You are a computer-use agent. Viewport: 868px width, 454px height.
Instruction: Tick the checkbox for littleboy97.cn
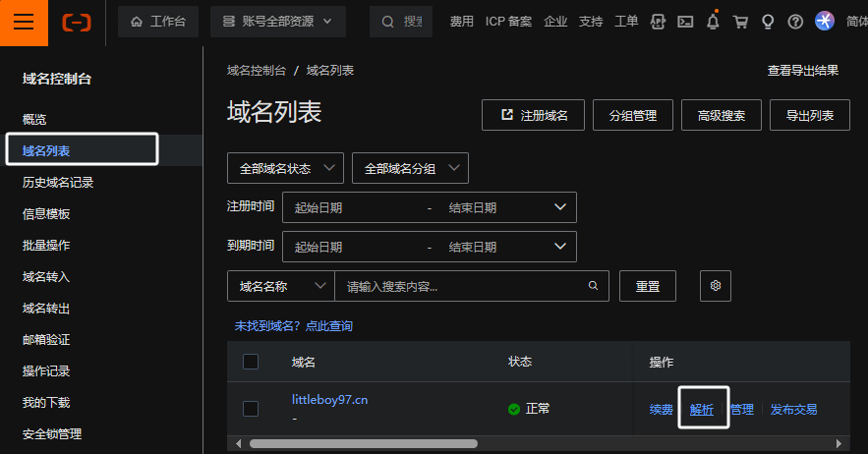click(x=251, y=409)
